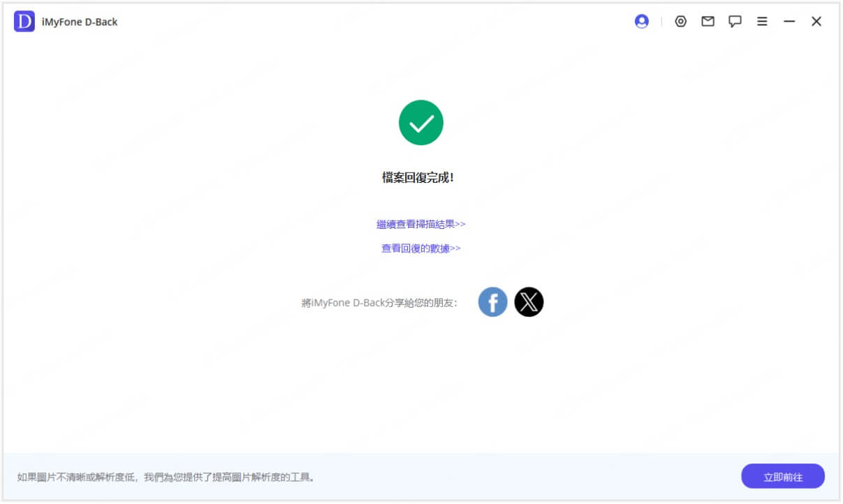Screen dimensions: 843x504
Task: Click the title bar area
Action: pyautogui.click(x=384, y=21)
